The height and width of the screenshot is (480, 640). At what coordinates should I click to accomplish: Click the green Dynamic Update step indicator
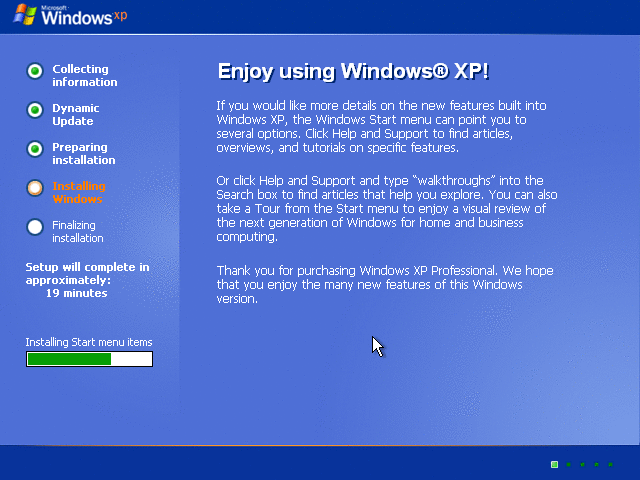click(x=35, y=110)
